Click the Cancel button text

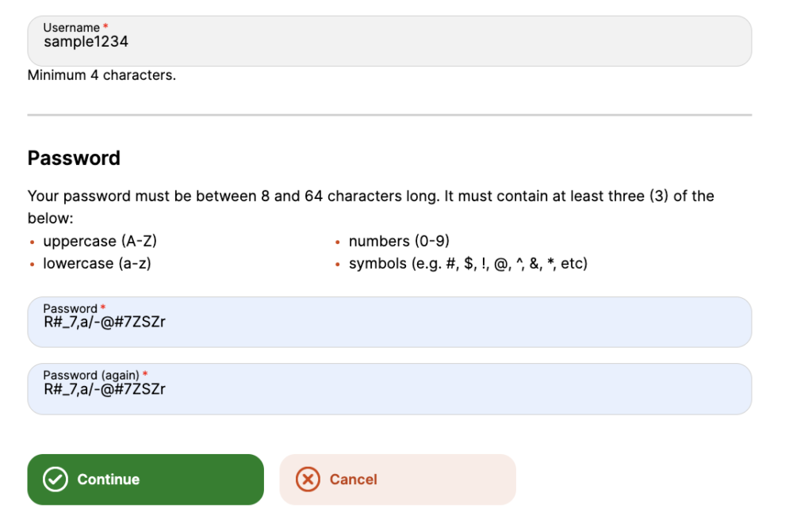tap(353, 479)
